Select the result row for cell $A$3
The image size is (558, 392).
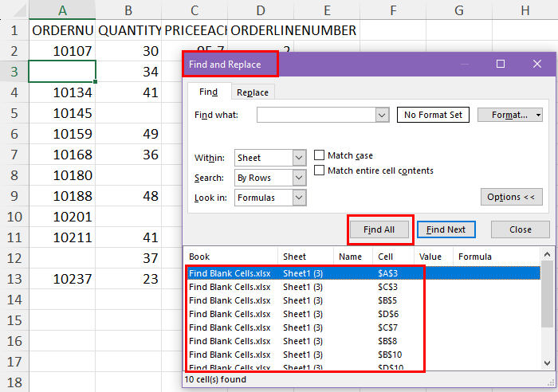(x=363, y=273)
